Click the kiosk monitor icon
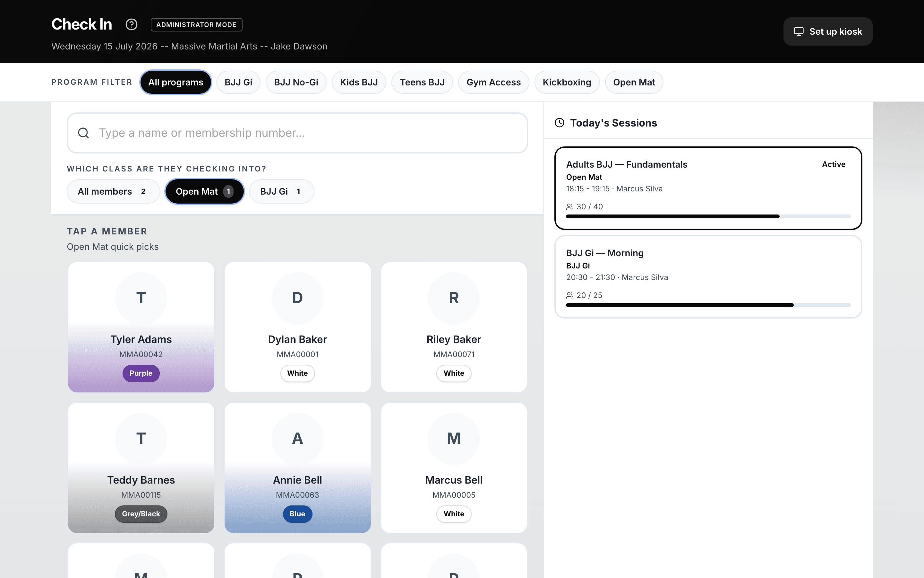Image resolution: width=924 pixels, height=578 pixels. (799, 31)
